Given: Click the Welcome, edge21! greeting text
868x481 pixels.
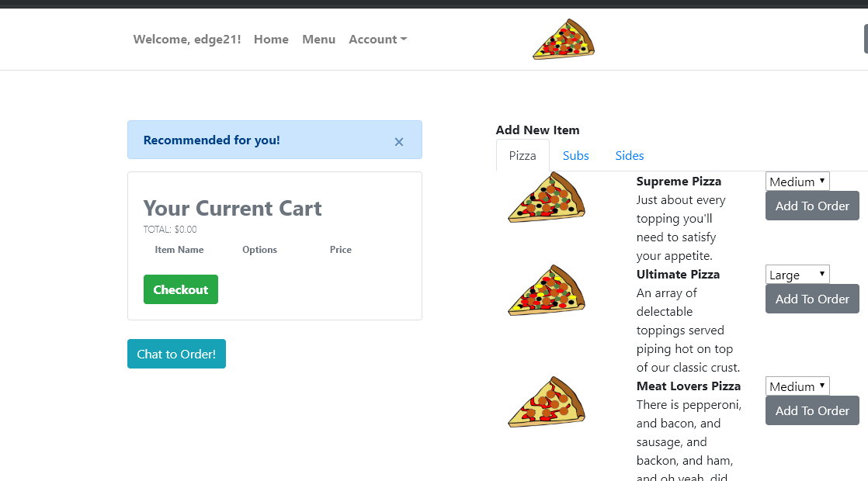Looking at the screenshot, I should [187, 40].
